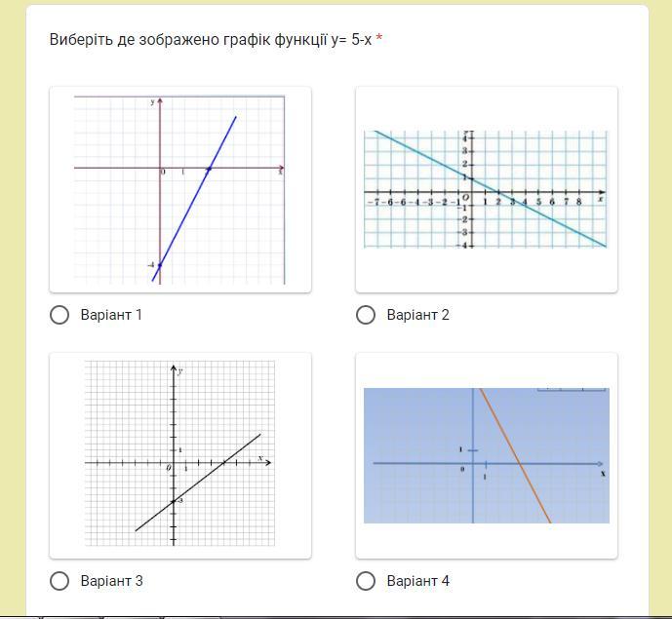The width and height of the screenshot is (672, 619).
Task: Click the 'Варіант 4' label text
Action: click(417, 581)
